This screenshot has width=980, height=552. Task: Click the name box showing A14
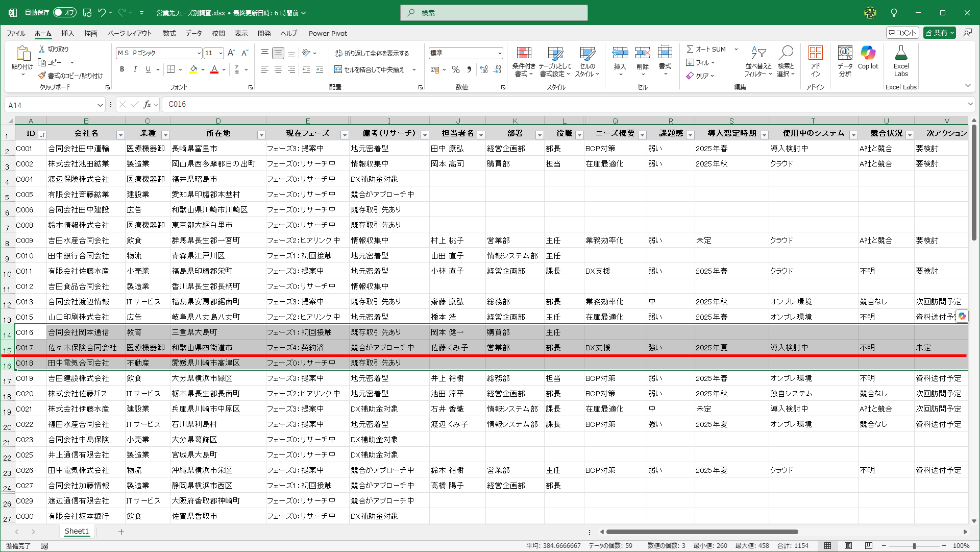[x=51, y=105]
